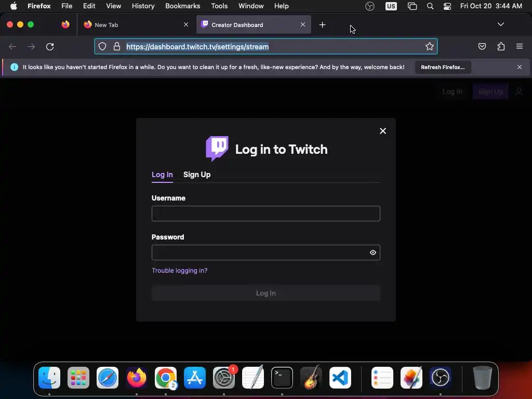Close the New Tab tab
The image size is (532, 399).
tap(186, 24)
